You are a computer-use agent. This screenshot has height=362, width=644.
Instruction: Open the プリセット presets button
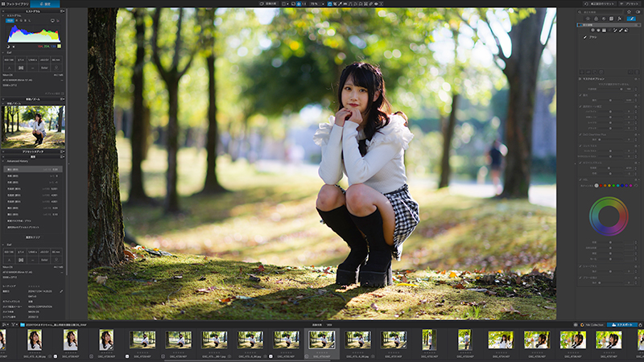[630, 4]
